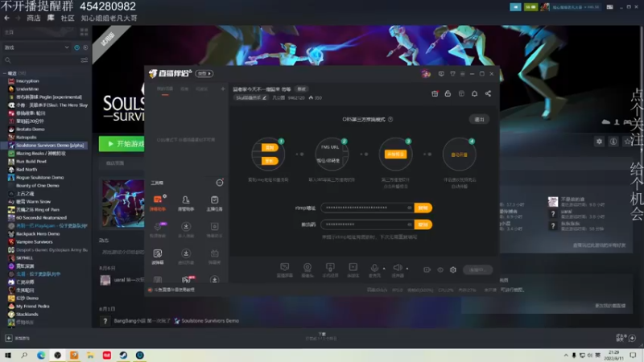Click the rtmp address input field
Viewport: 644px width, 362px height.
pyautogui.click(x=367, y=208)
